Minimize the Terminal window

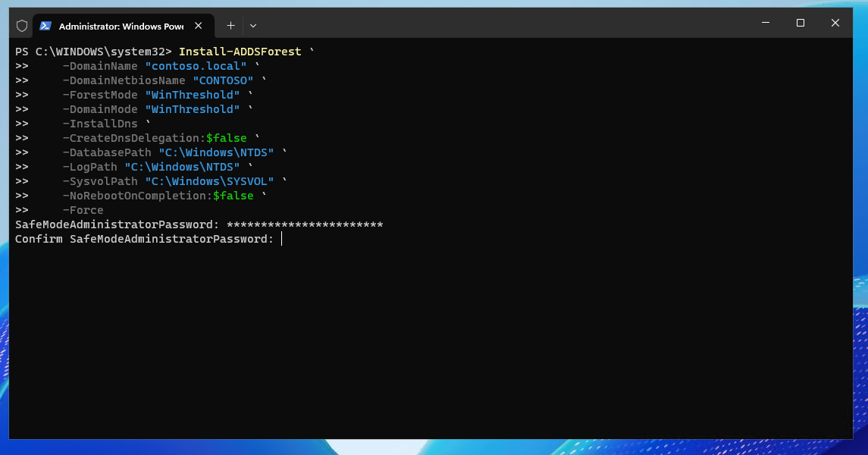[x=766, y=23]
